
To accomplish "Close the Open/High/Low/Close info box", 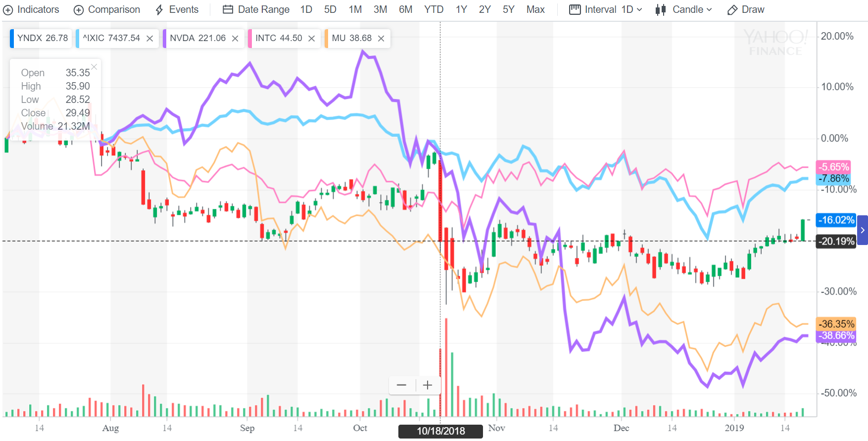I will [94, 66].
